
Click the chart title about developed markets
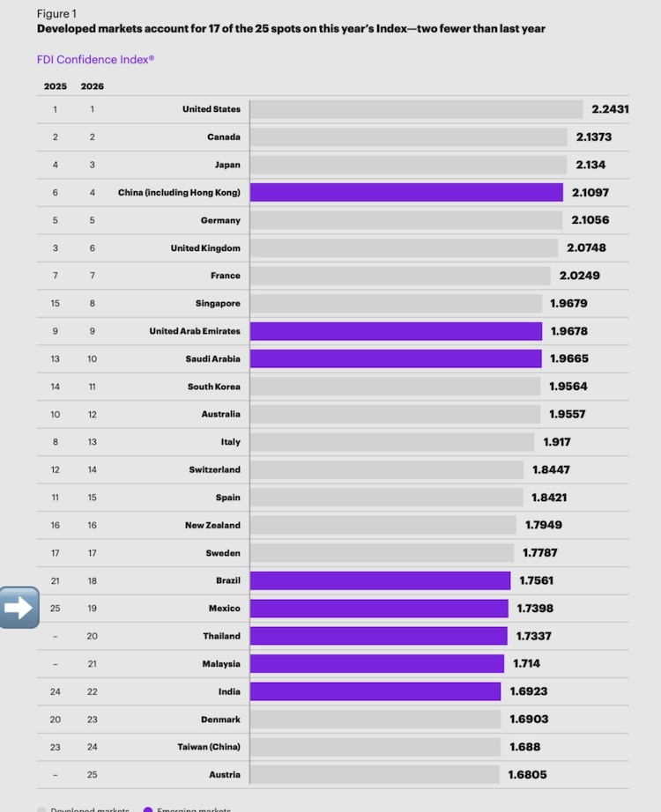pos(291,29)
